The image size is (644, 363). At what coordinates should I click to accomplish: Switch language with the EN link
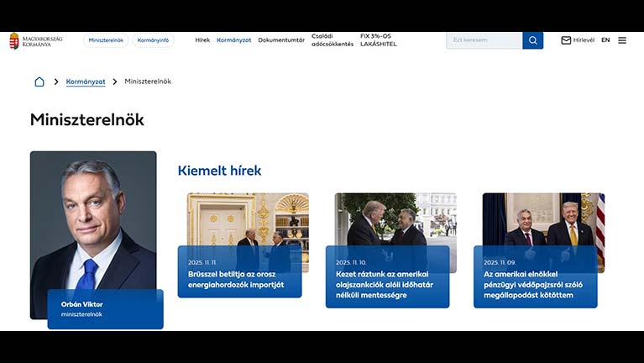coord(605,40)
